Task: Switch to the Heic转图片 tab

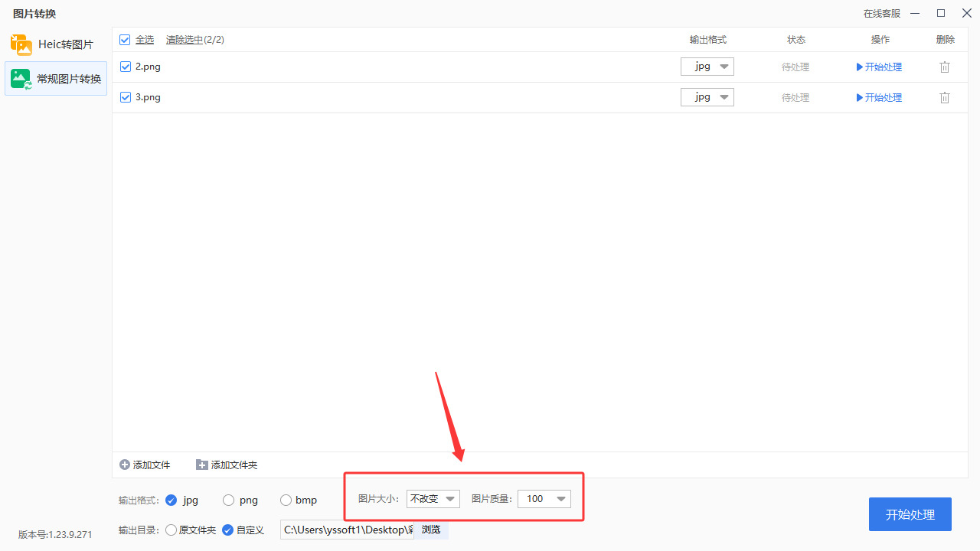Action: click(x=56, y=44)
